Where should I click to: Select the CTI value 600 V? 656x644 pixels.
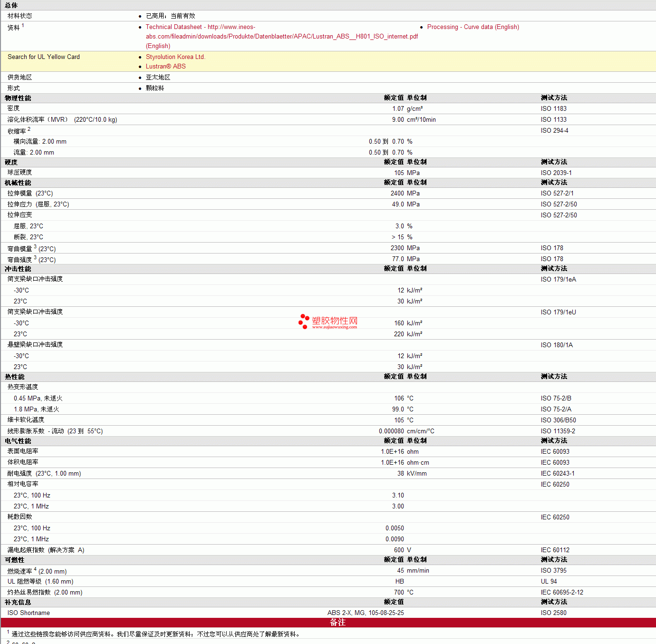point(403,550)
